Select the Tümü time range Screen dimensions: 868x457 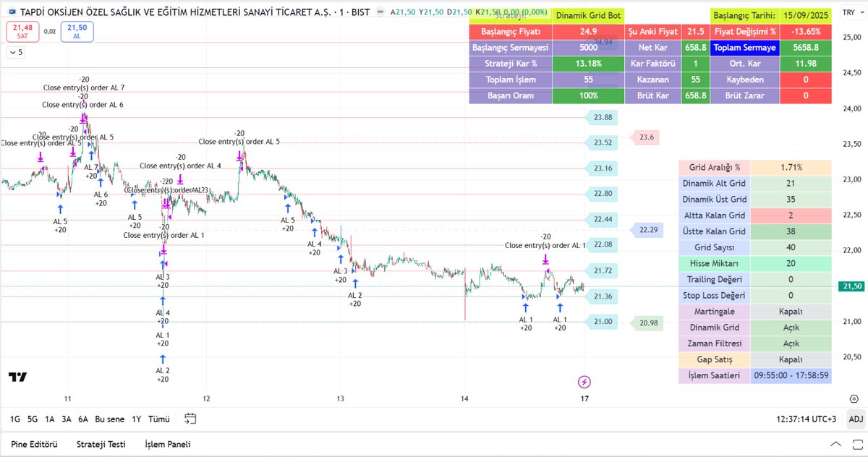158,419
